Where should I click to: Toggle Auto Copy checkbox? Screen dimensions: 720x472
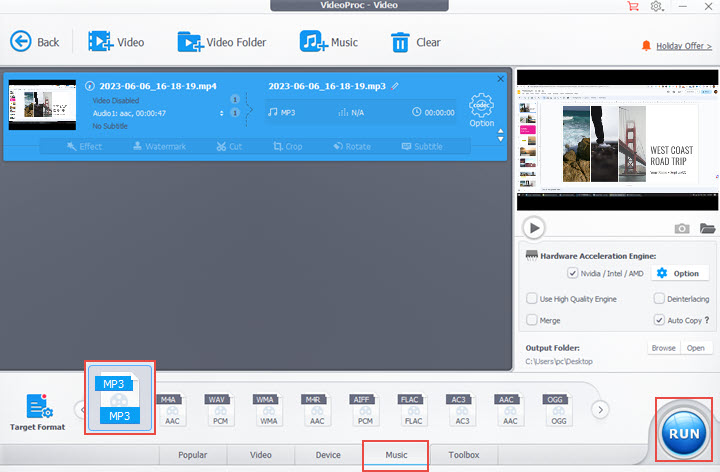click(659, 320)
